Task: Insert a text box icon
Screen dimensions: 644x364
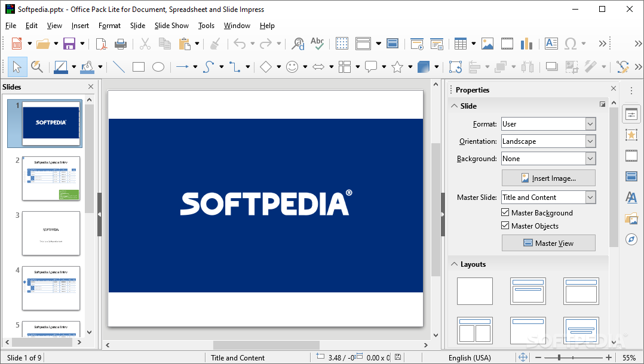Action: (551, 44)
